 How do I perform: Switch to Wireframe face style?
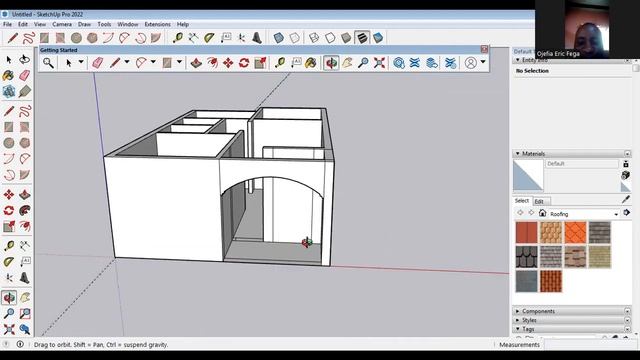point(314,38)
